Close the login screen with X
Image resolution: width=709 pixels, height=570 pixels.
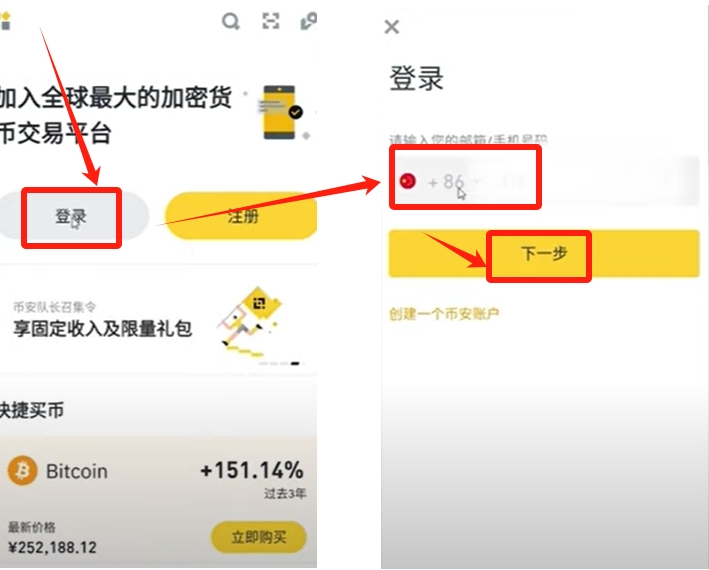(392, 27)
